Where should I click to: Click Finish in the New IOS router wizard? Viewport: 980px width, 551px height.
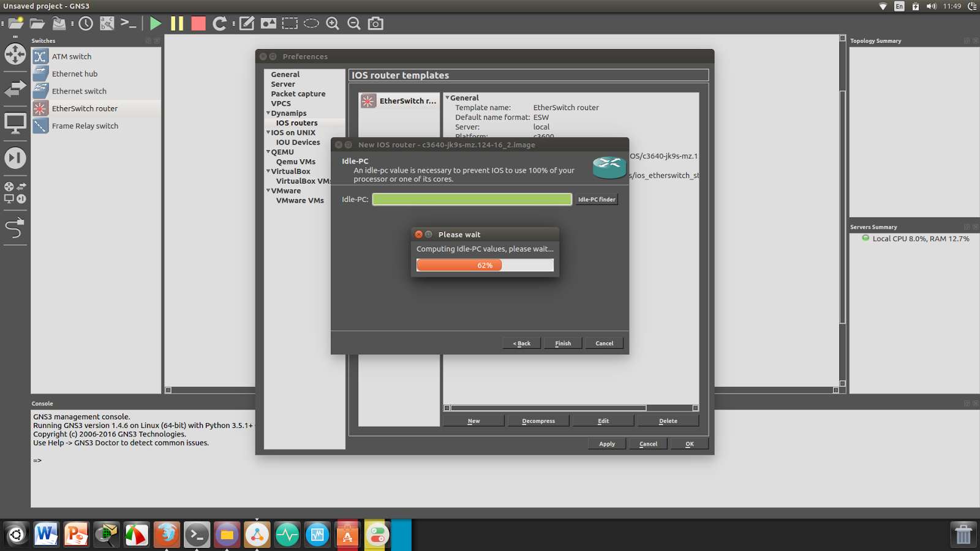(x=563, y=343)
